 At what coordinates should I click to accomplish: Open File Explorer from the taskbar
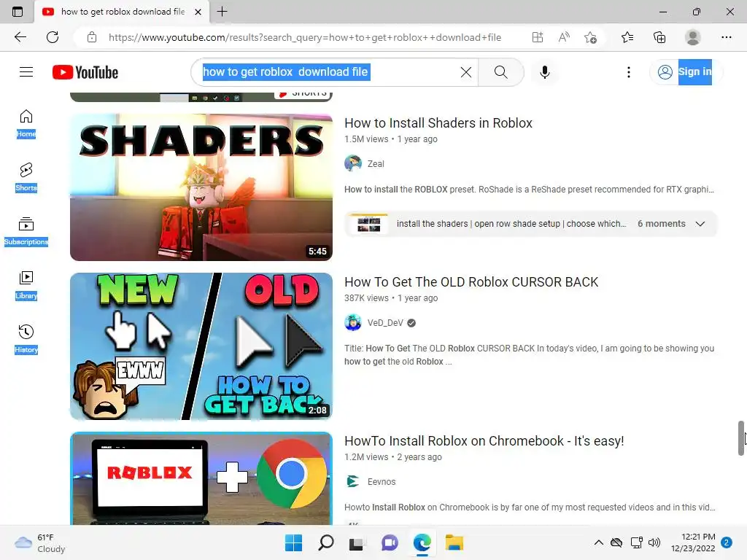454,542
